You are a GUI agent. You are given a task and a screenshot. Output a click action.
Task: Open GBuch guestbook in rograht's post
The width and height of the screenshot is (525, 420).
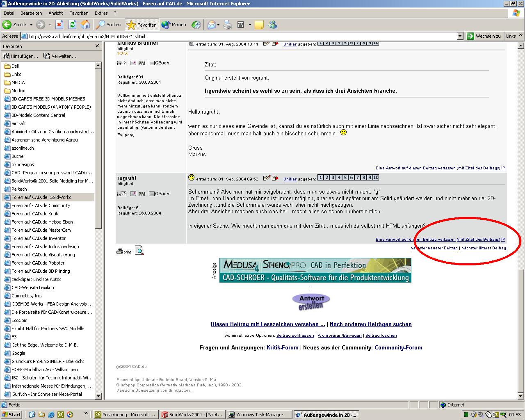159,194
